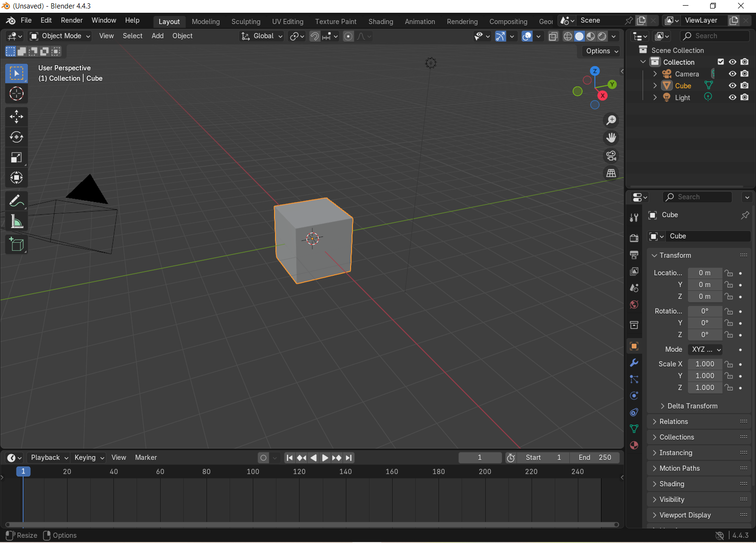The width and height of the screenshot is (756, 543).
Task: Disable Cube in renders
Action: coord(745,85)
